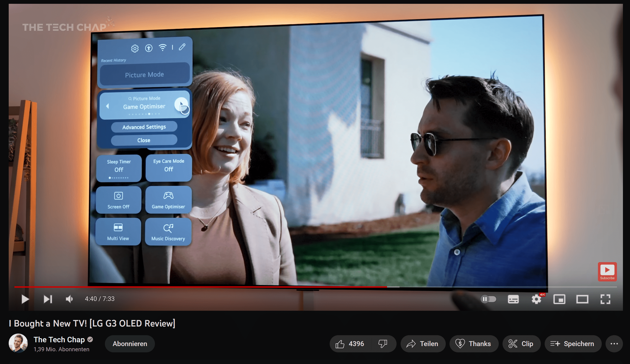
Task: Click Close on TV menu
Action: click(144, 140)
